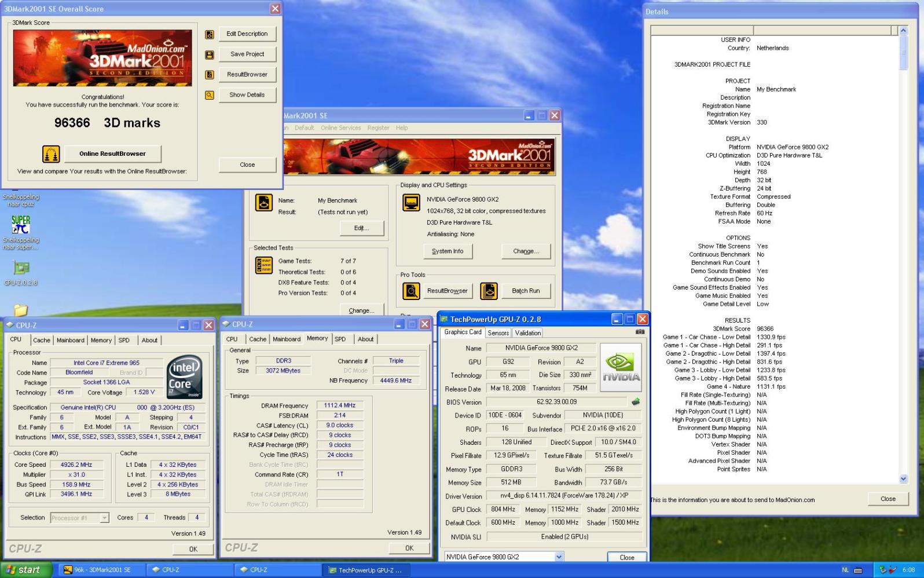This screenshot has height=578, width=924.
Task: Click the Selected Tests checklist icon
Action: 264,265
